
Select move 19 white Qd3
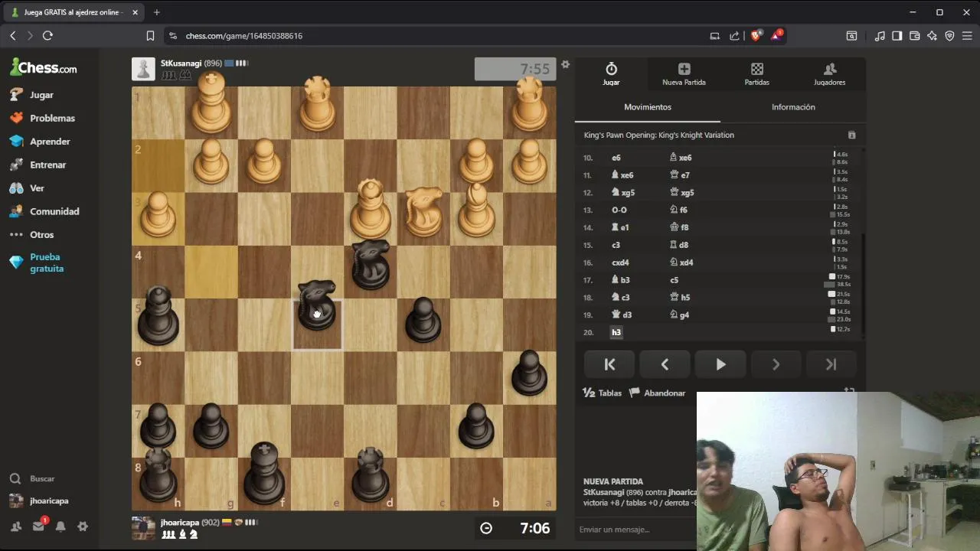pyautogui.click(x=621, y=315)
